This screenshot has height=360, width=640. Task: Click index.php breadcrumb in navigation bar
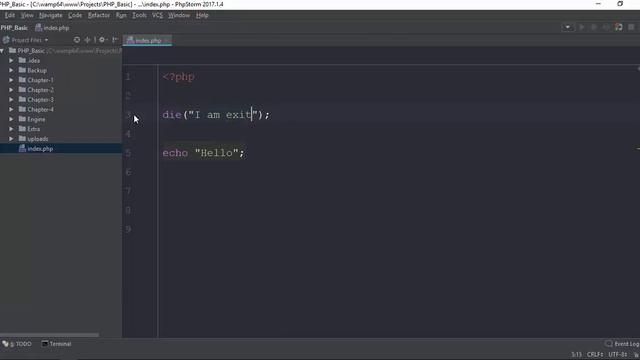(52, 28)
